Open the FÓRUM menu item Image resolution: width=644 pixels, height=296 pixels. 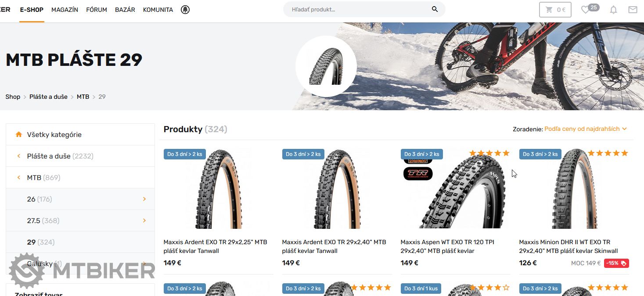(x=97, y=10)
